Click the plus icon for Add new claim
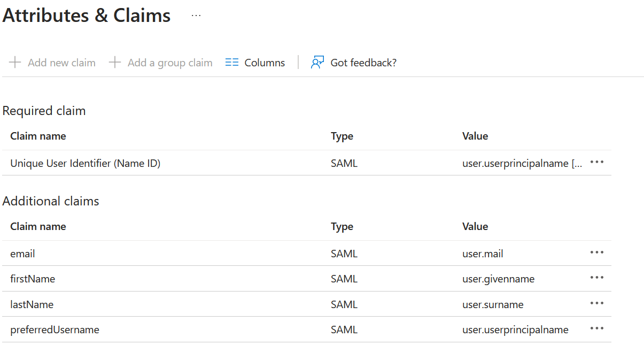644x360 pixels. (15, 63)
